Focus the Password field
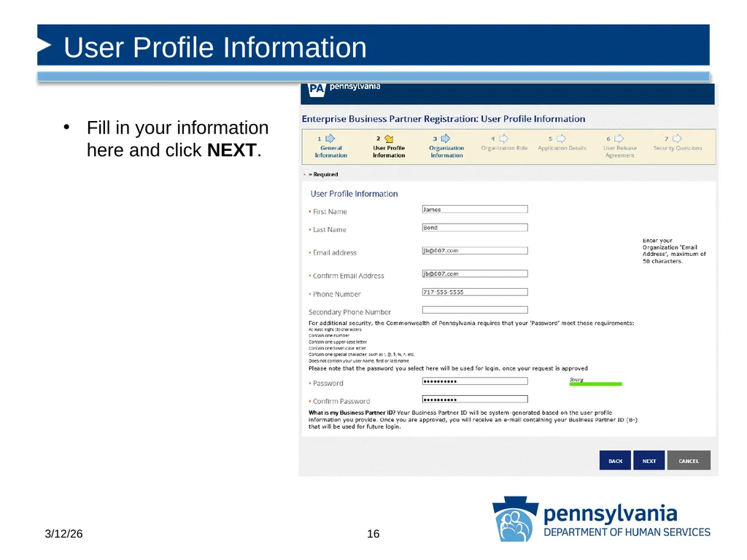The height and width of the screenshot is (560, 747). tap(475, 381)
